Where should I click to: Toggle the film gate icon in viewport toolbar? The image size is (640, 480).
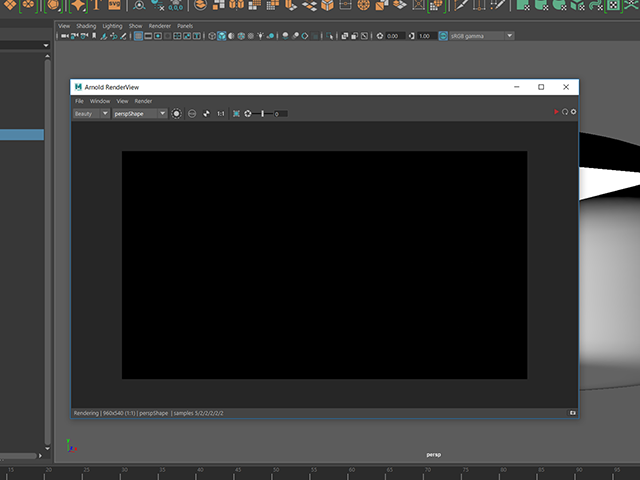point(148,36)
